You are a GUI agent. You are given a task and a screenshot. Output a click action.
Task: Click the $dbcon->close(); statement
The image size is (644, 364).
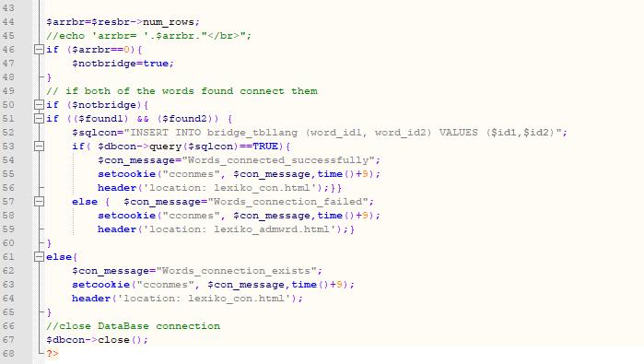coord(97,340)
